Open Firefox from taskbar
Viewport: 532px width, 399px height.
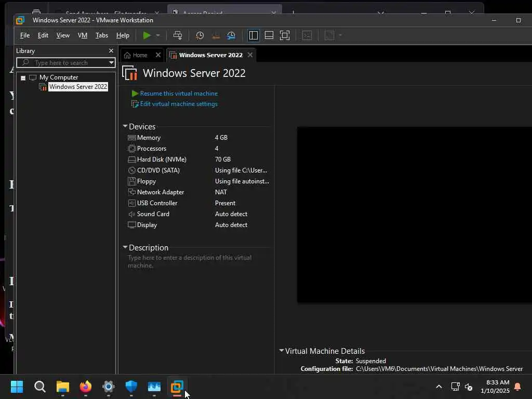pyautogui.click(x=86, y=387)
